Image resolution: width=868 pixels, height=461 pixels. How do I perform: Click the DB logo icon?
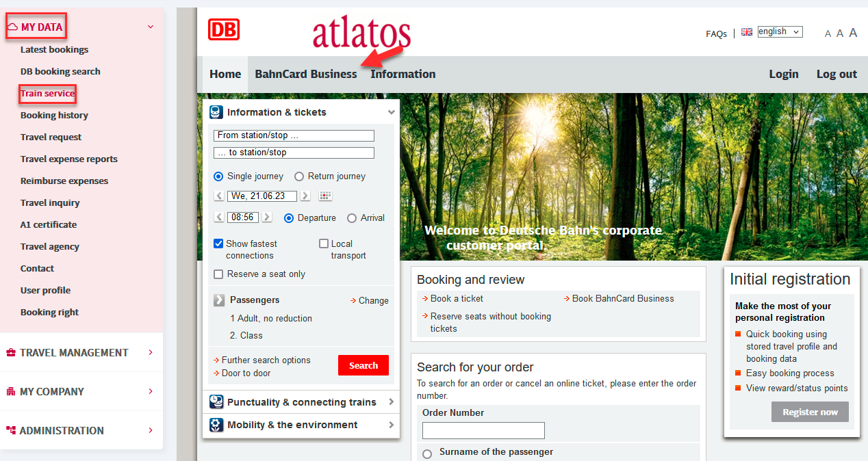pyautogui.click(x=224, y=29)
